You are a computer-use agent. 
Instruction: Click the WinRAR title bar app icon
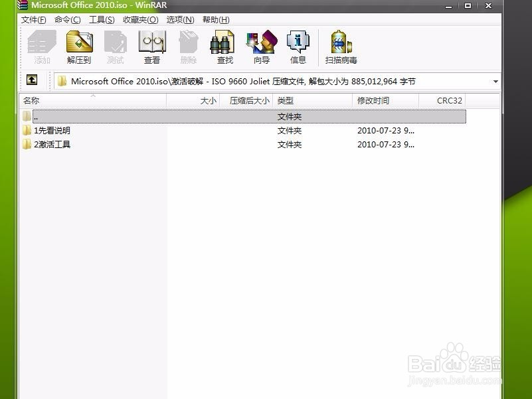[x=23, y=5]
